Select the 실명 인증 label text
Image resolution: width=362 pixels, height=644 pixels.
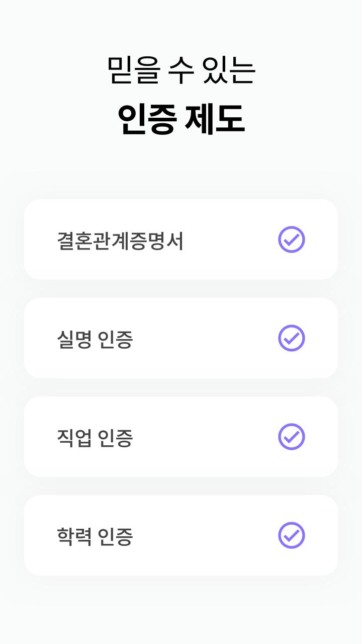coord(95,340)
